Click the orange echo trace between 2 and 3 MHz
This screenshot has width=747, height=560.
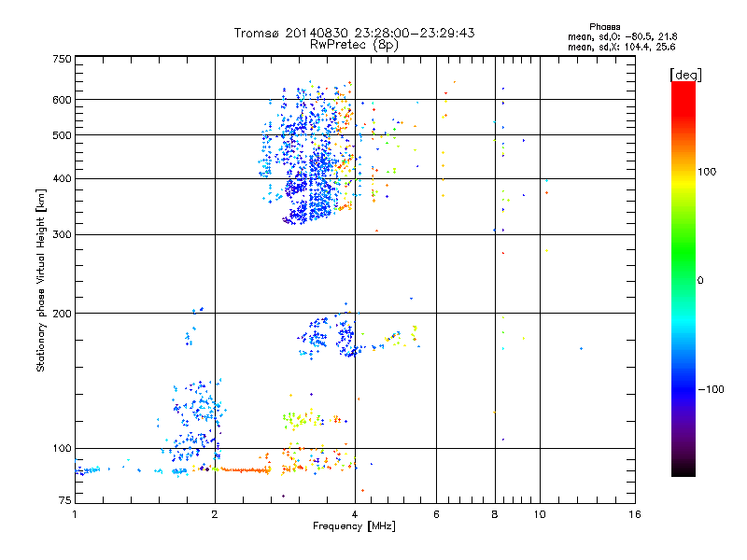[246, 470]
